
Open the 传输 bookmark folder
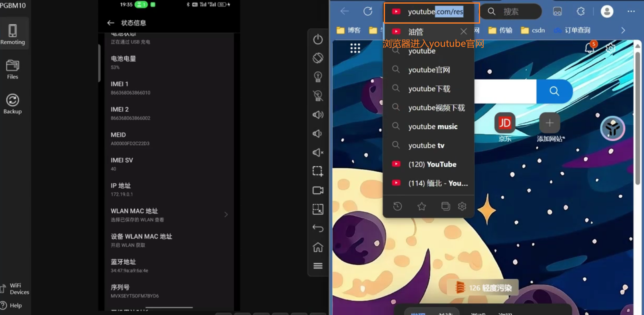click(x=500, y=30)
